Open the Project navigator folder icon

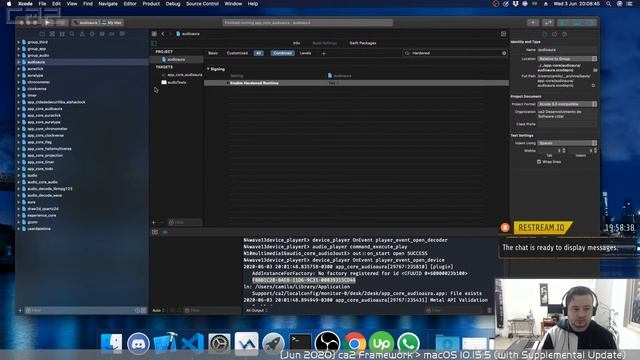point(42,34)
